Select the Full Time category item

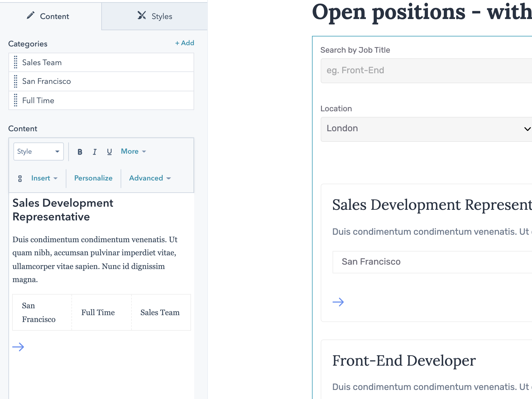(38, 100)
